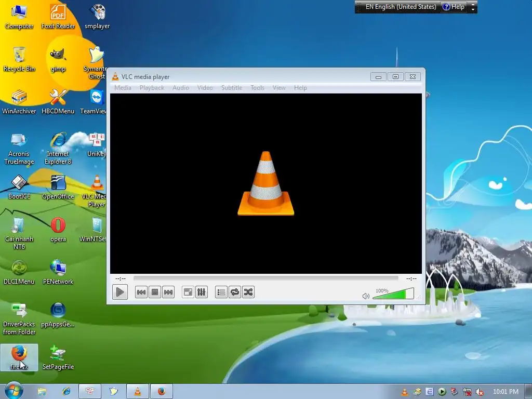This screenshot has height=399, width=532.
Task: Select the UniKey desktop icon
Action: click(x=96, y=145)
